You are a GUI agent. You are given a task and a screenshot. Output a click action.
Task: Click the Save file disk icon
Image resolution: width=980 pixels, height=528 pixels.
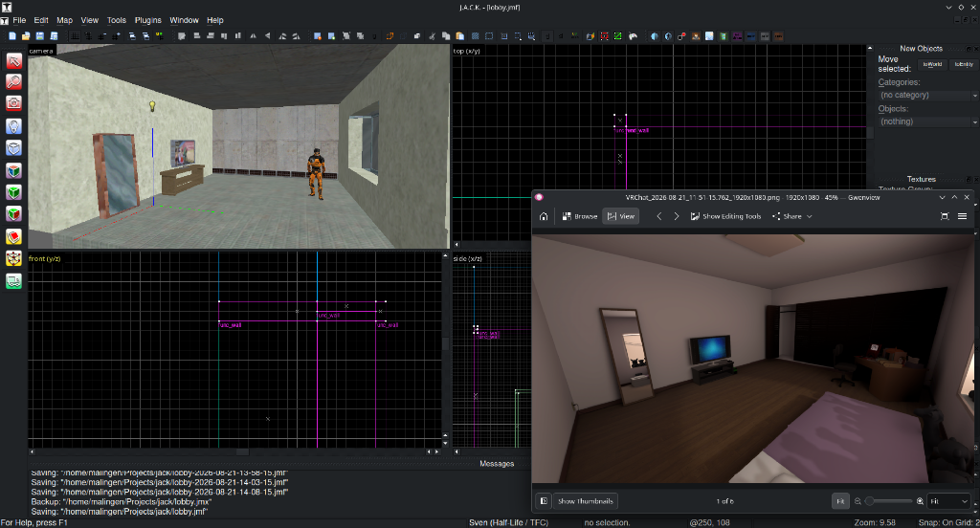(39, 36)
